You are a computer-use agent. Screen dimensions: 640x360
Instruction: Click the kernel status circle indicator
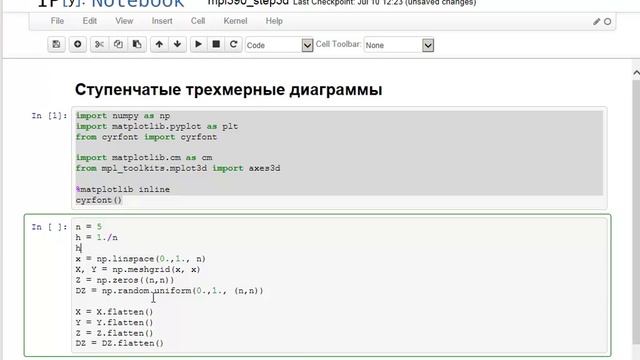(x=607, y=22)
